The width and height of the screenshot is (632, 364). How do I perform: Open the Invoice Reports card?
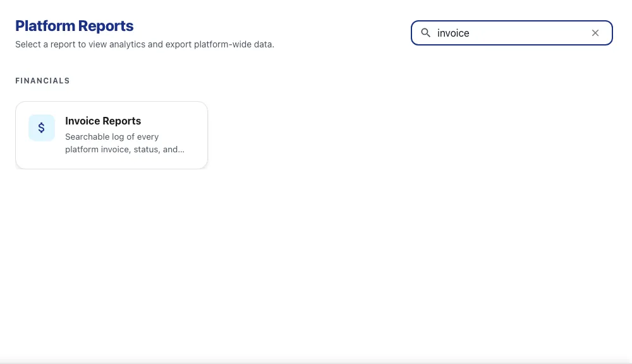tap(112, 135)
